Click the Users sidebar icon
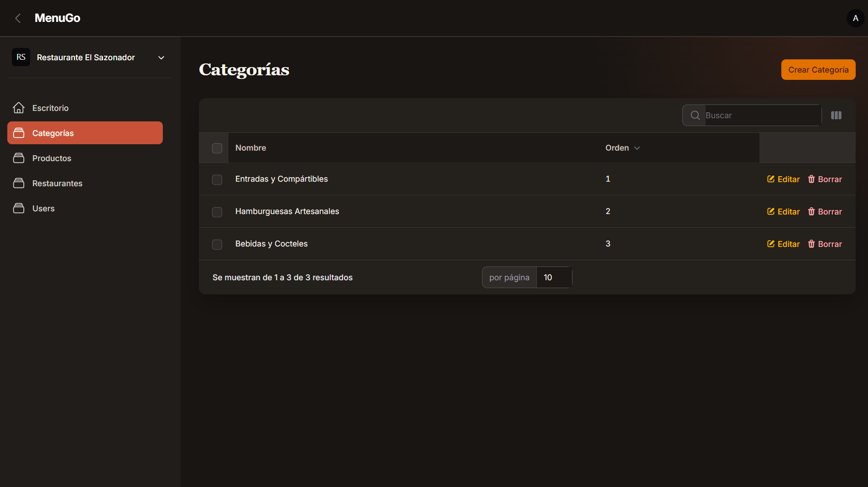 (x=19, y=208)
